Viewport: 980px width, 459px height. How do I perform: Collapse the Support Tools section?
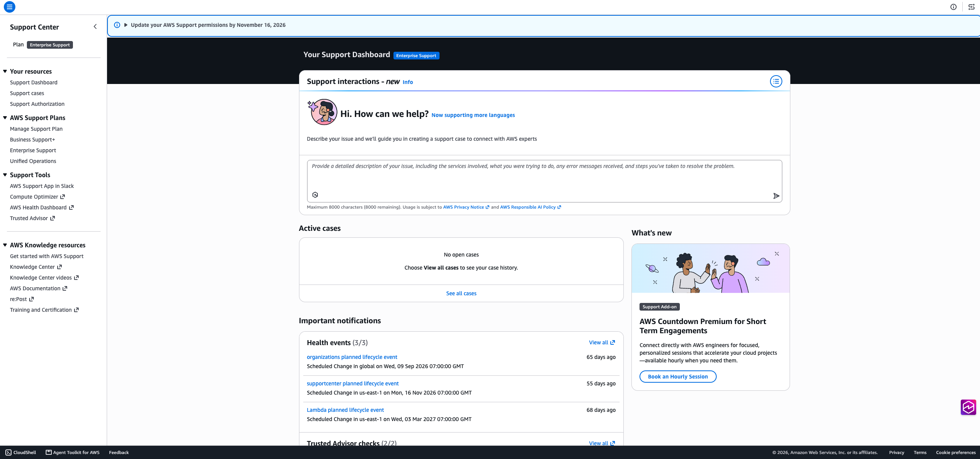5,175
